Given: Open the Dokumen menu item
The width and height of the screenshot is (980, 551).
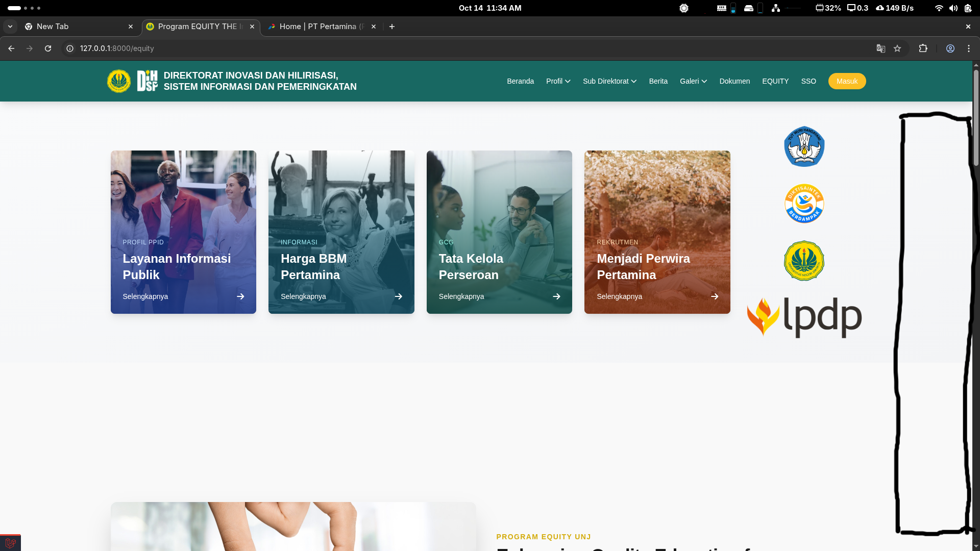Looking at the screenshot, I should tap(734, 81).
